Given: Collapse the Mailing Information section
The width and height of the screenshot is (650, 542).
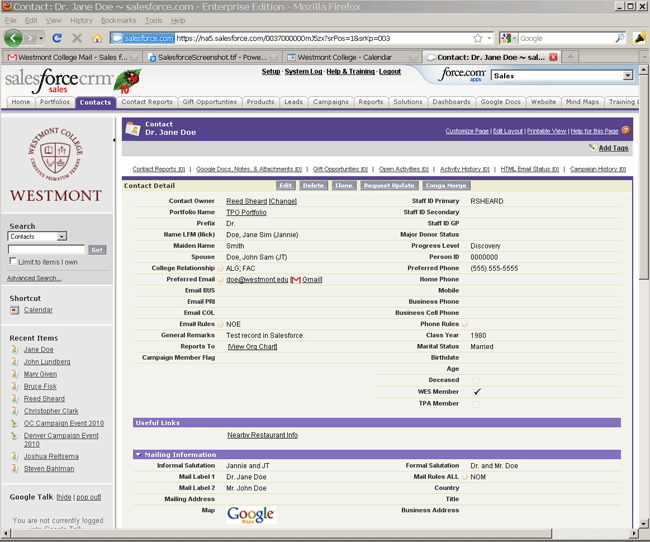Looking at the screenshot, I should pyautogui.click(x=138, y=454).
